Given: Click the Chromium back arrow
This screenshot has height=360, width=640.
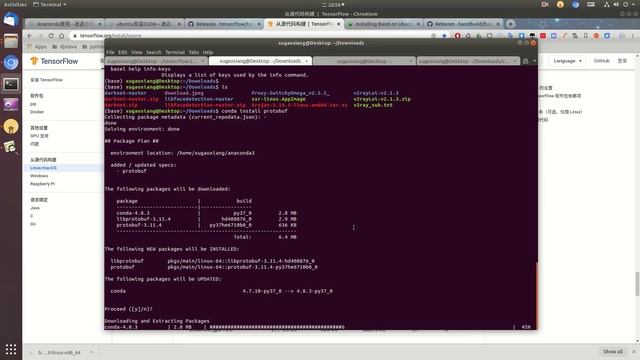Looking at the screenshot, I should [x=30, y=36].
